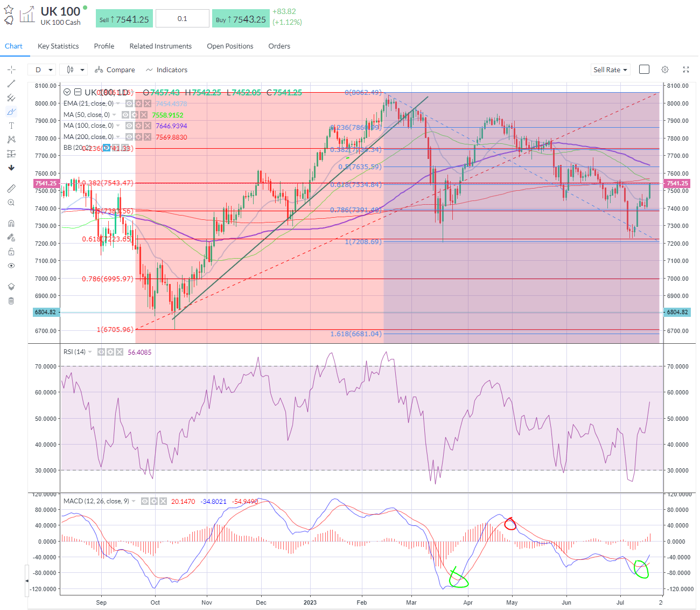Image resolution: width=700 pixels, height=610 pixels.
Task: Toggle lock all drawings padlock
Action: point(11,252)
